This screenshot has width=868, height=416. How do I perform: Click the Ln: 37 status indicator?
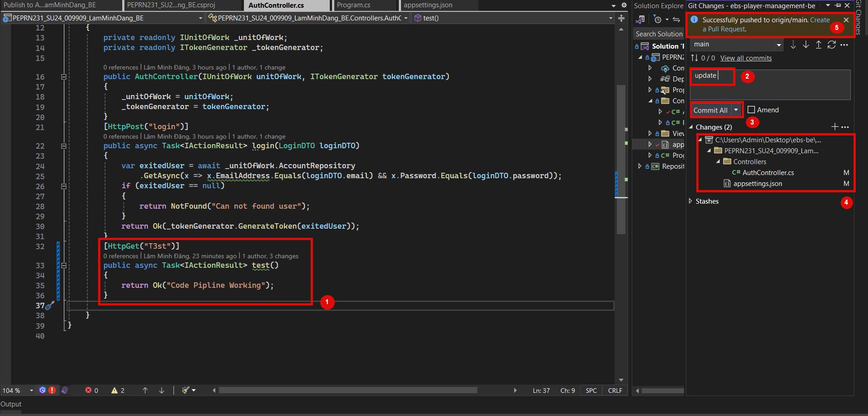click(x=541, y=391)
